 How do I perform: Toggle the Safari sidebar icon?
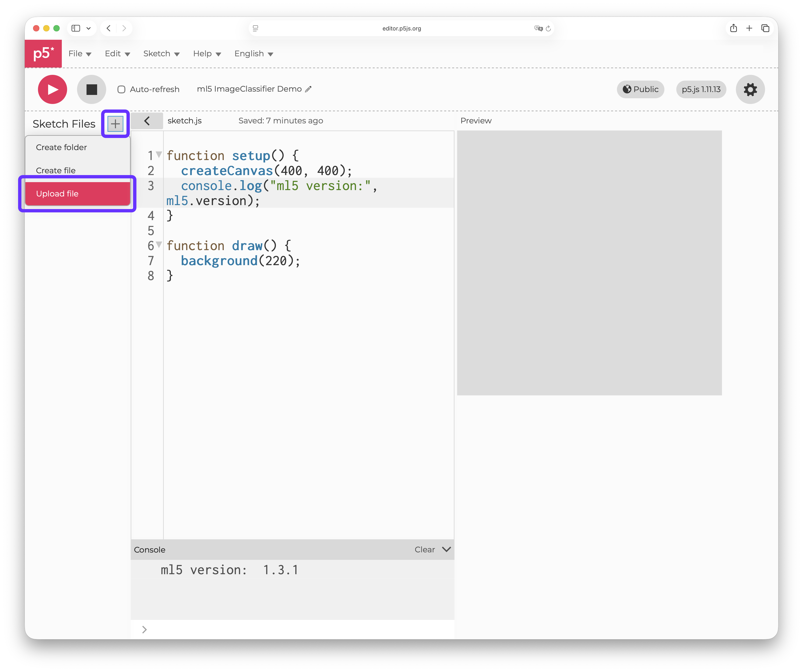pos(76,28)
